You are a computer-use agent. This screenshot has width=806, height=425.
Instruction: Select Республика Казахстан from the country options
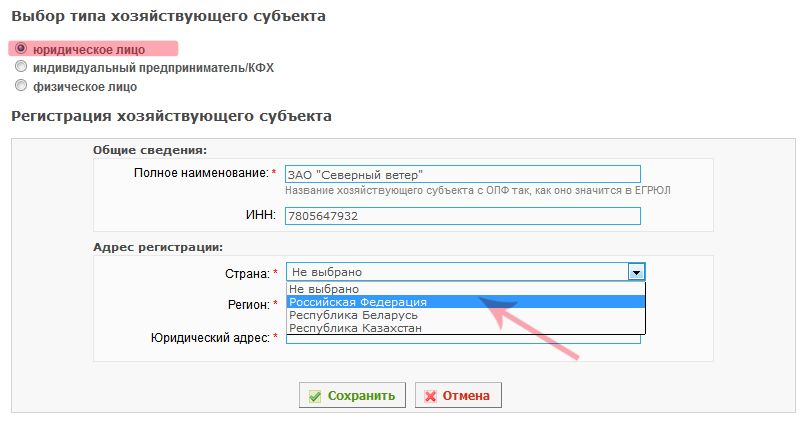pyautogui.click(x=466, y=328)
